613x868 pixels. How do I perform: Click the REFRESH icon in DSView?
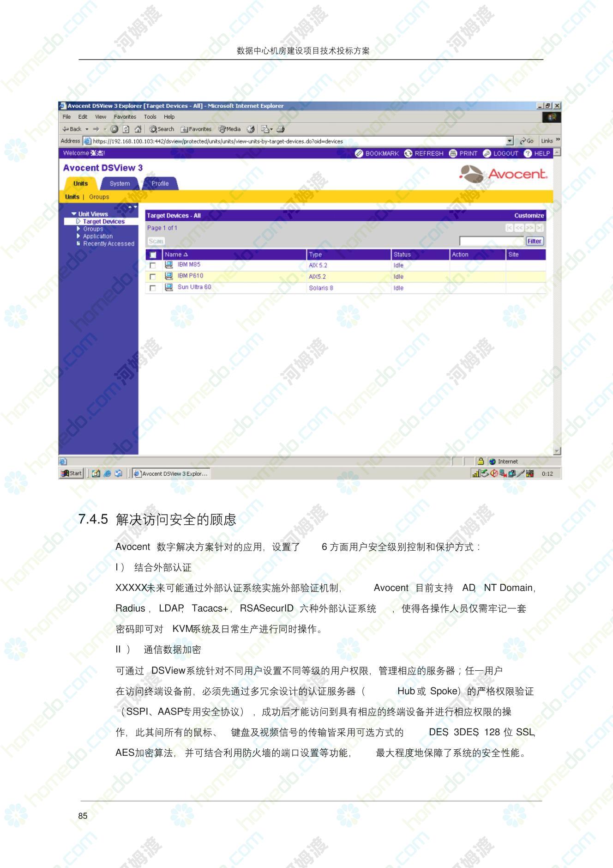[x=408, y=153]
